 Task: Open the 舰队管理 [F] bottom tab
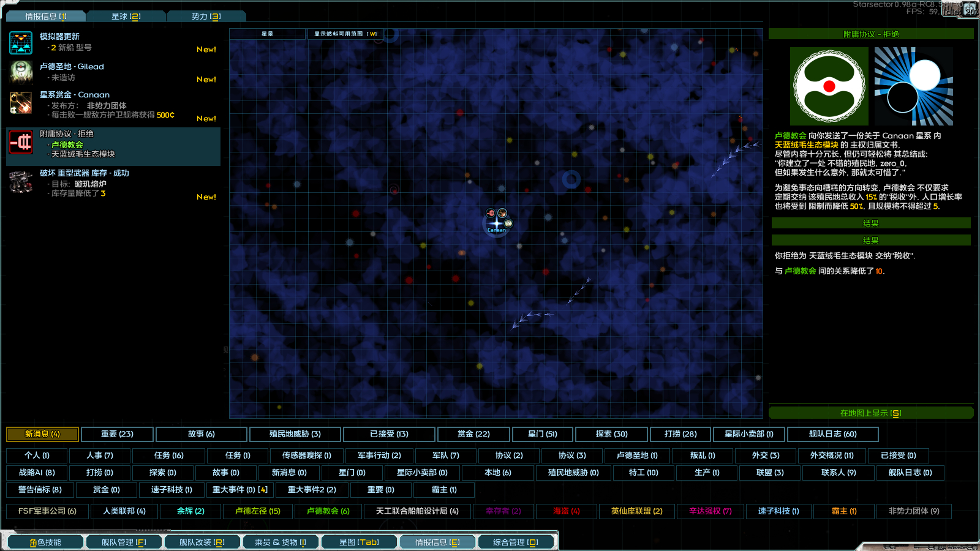coord(124,542)
